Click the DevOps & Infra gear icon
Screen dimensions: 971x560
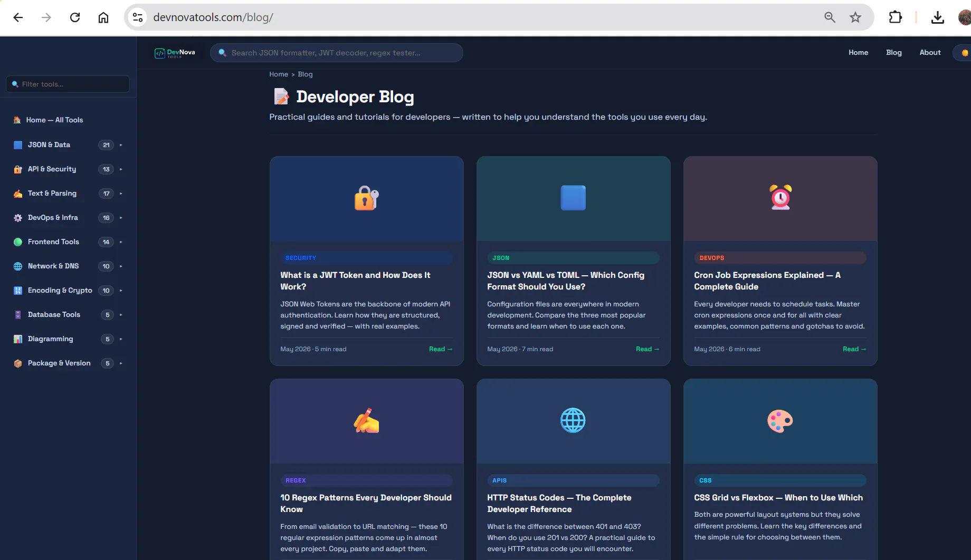tap(18, 218)
